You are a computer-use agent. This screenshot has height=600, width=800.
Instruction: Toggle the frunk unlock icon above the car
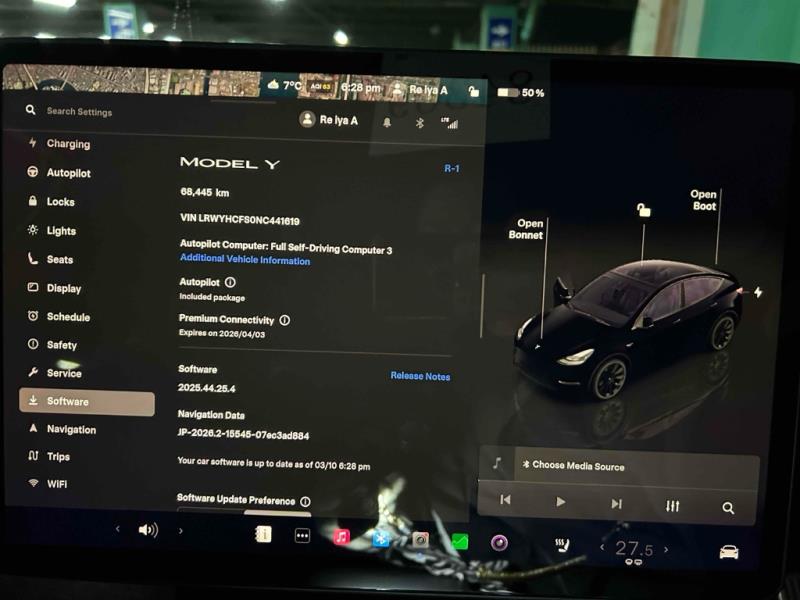click(x=643, y=208)
